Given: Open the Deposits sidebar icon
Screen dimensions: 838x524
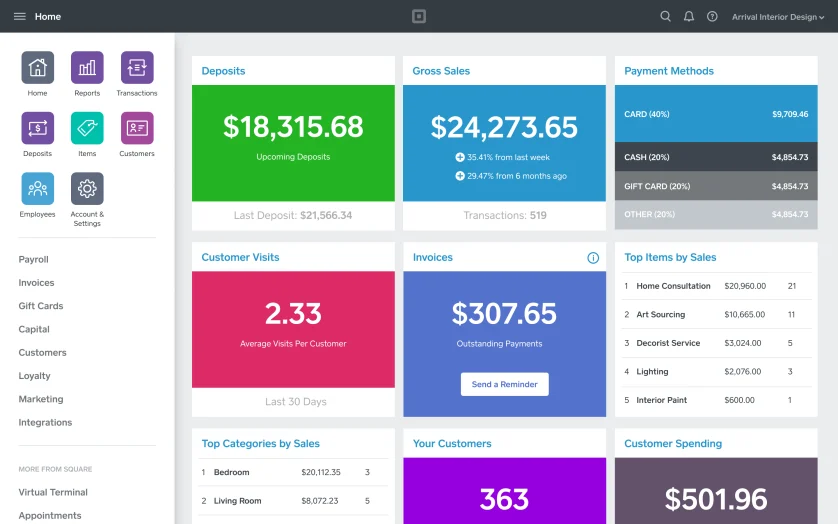Looking at the screenshot, I should (x=37, y=128).
